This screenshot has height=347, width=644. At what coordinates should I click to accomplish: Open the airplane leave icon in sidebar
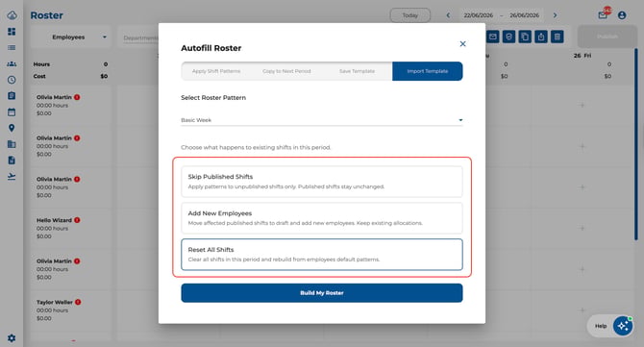click(12, 176)
